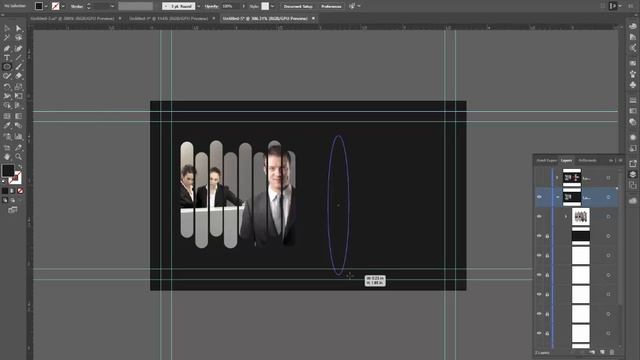This screenshot has width=640, height=360.
Task: Toggle eye of first white thumbnail item
Action: (539, 256)
